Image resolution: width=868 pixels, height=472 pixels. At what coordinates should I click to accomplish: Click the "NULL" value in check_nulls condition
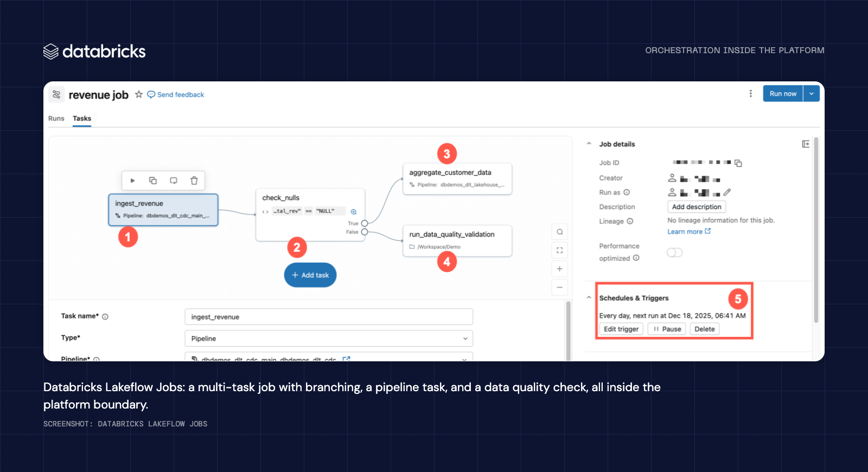[x=325, y=211]
